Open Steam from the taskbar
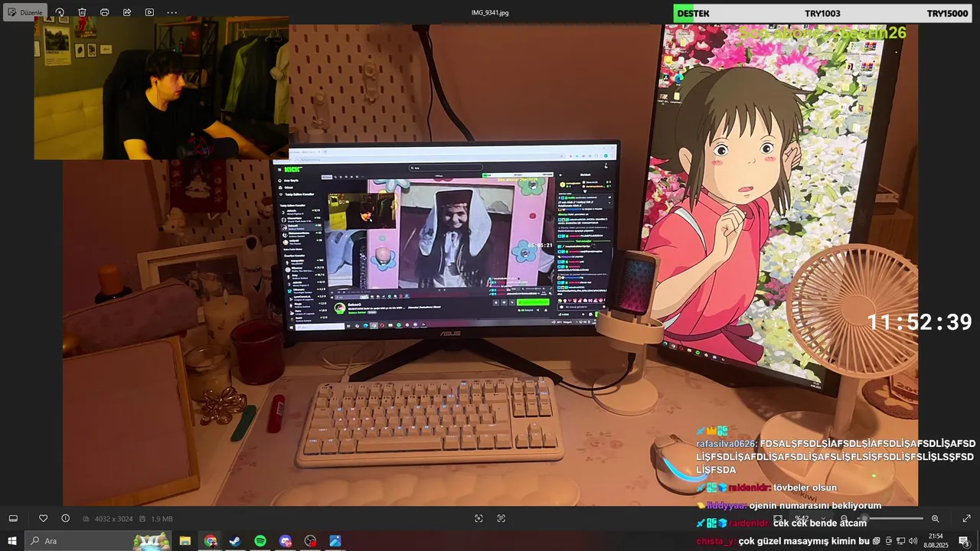 click(235, 541)
